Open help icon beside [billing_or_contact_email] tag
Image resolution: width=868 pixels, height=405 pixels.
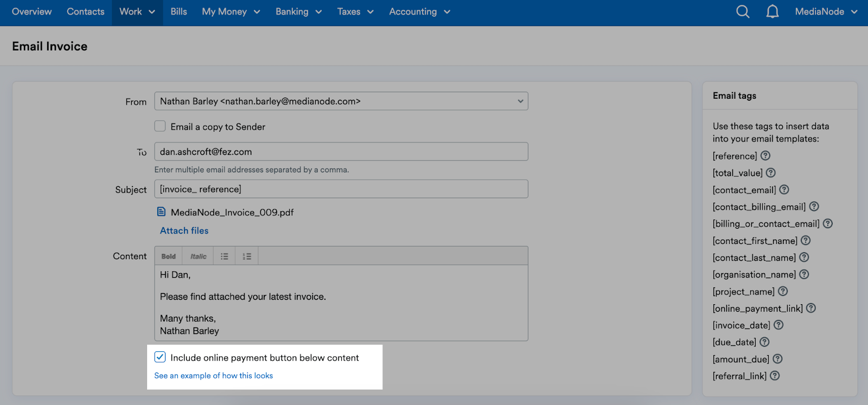[x=828, y=223]
